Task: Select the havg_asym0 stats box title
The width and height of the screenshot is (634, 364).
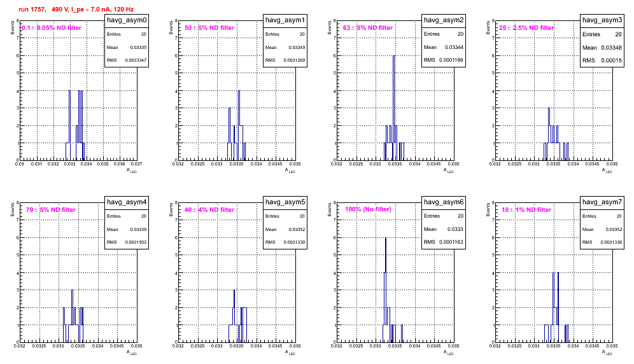Action: tap(127, 20)
